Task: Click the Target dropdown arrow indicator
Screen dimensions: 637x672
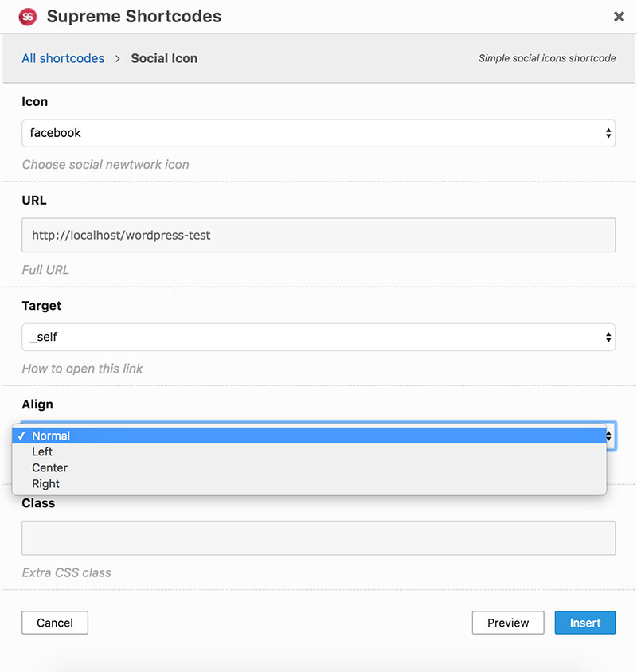Action: click(608, 337)
